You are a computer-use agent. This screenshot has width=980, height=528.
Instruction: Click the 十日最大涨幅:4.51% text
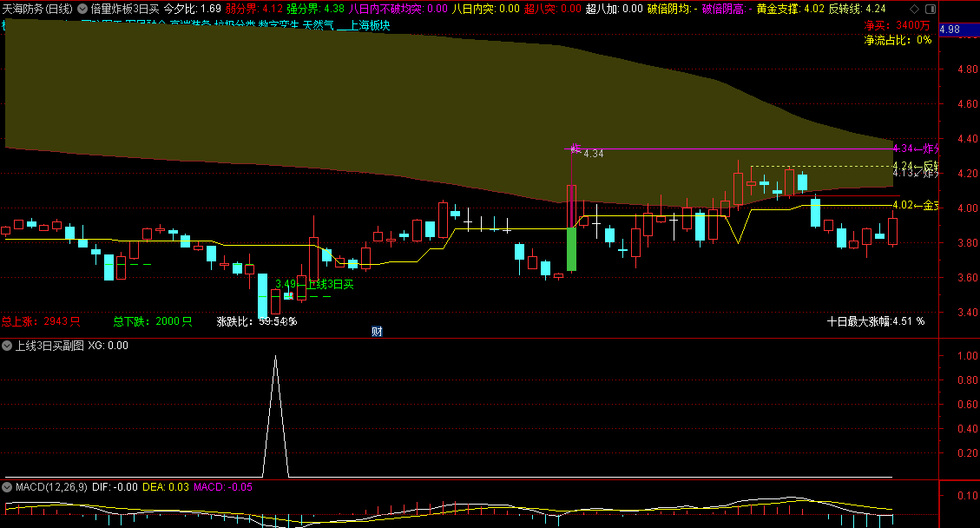(876, 321)
